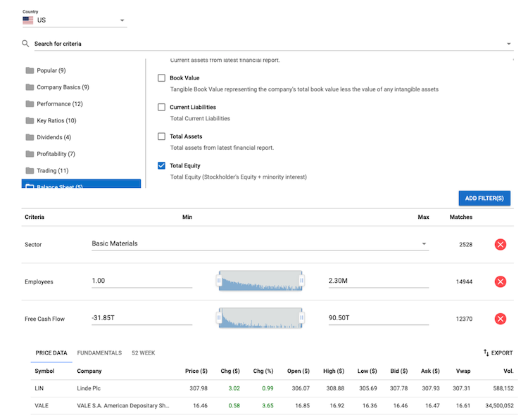
Task: Click the Trading folder icon
Action: (30, 171)
